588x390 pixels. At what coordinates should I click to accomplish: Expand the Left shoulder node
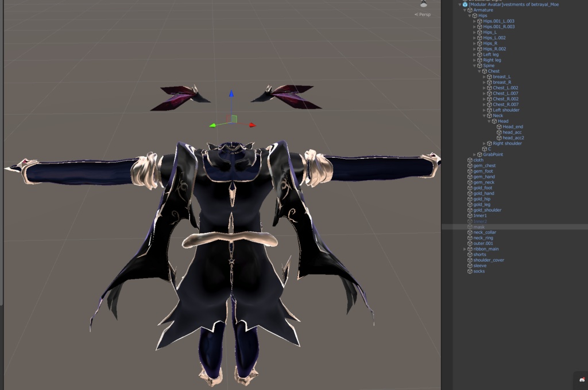484,110
